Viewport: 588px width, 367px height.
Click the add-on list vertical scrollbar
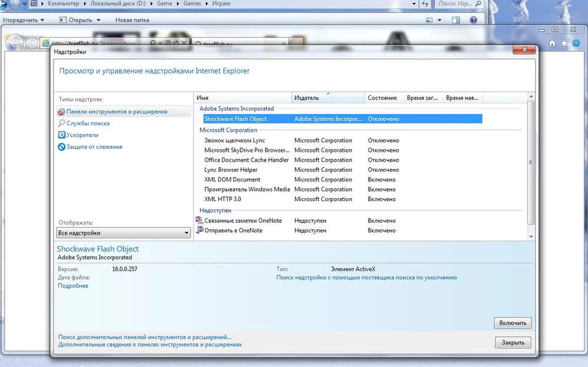pos(531,162)
